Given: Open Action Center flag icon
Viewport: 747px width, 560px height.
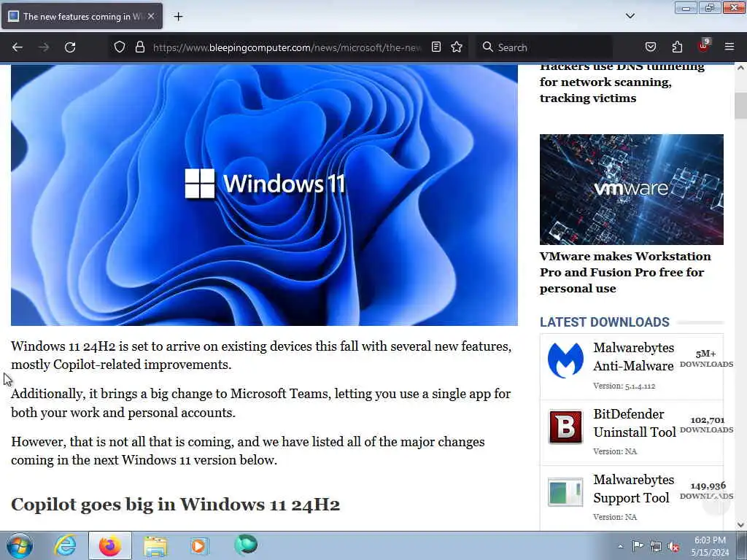Looking at the screenshot, I should point(638,546).
